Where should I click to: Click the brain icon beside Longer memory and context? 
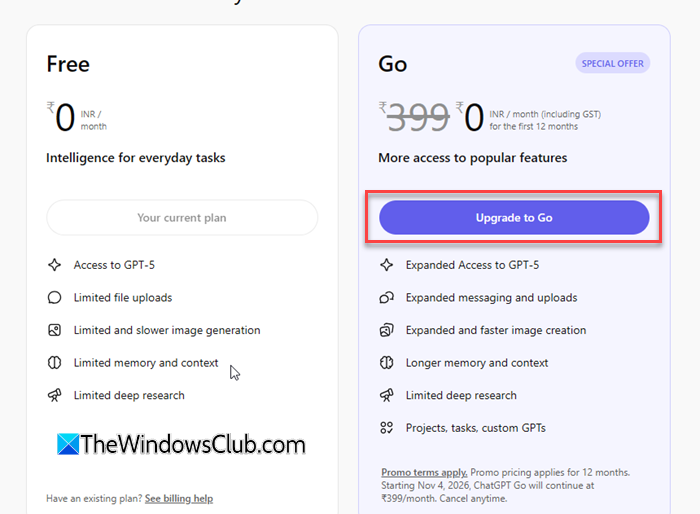pyautogui.click(x=387, y=363)
